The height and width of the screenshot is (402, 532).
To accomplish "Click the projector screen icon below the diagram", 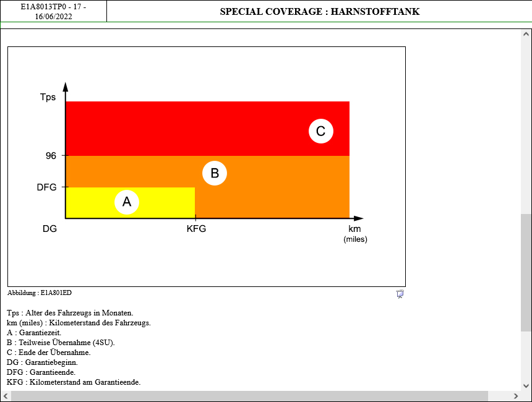I will (400, 294).
